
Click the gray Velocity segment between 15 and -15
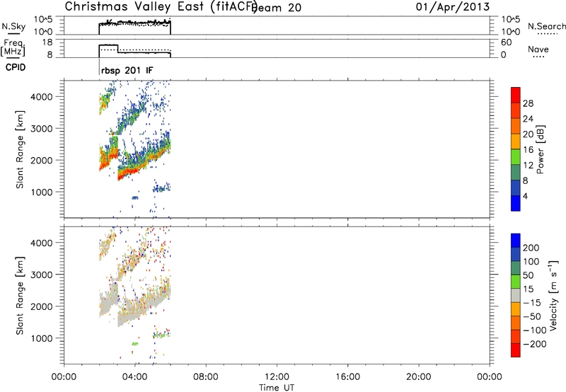[x=516, y=295]
